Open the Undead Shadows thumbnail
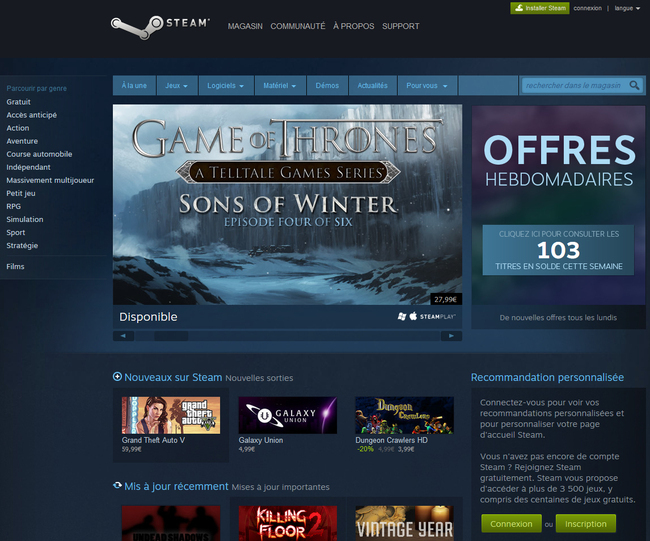This screenshot has height=541, width=650. point(171,523)
